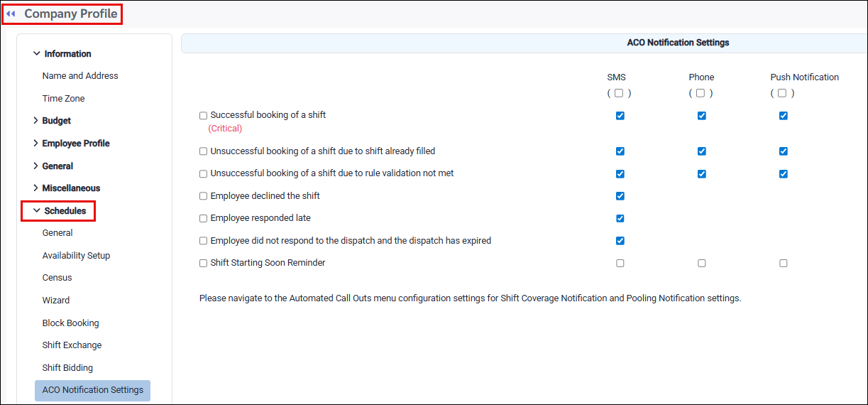The image size is (868, 405).
Task: Open the Time Zone page
Action: point(63,99)
